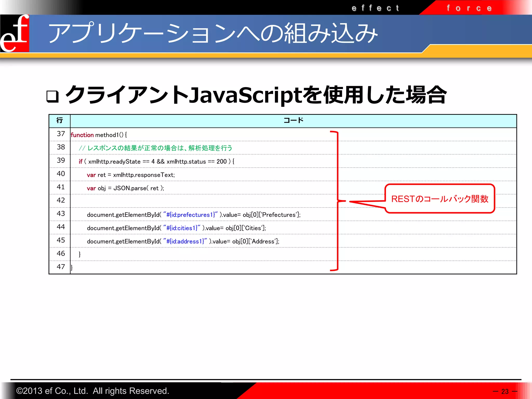
Task: Click the closing brace on line 47
Action: click(72, 268)
